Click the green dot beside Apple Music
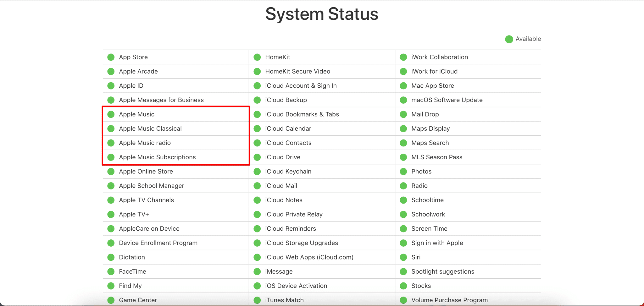The width and height of the screenshot is (644, 306). [111, 114]
